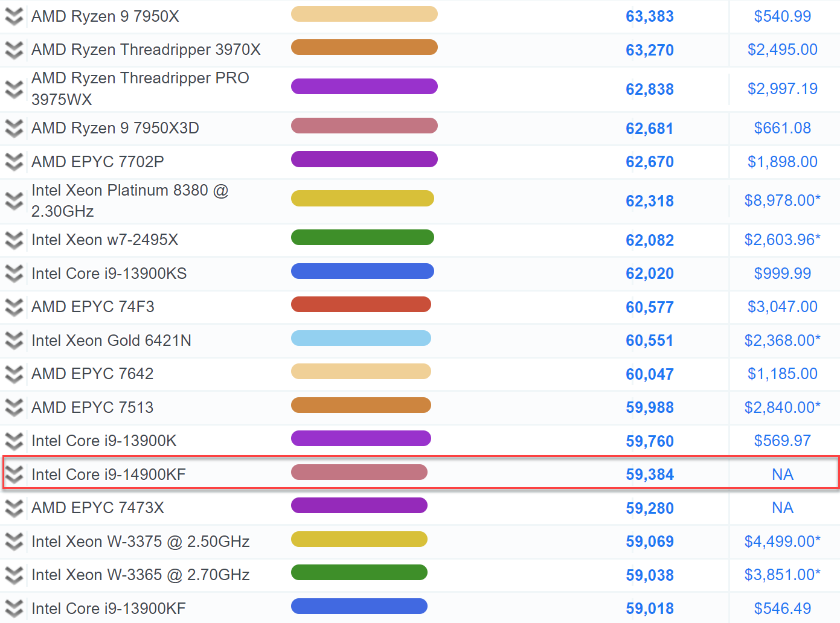Click NA price for Intel Core i9-14900KF
The height and width of the screenshot is (623, 840).
click(783, 474)
